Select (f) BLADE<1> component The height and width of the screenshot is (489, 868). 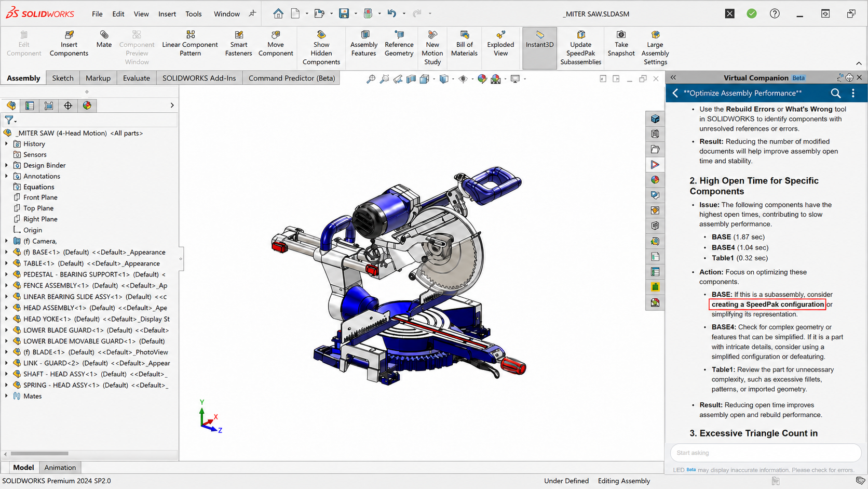coord(96,352)
